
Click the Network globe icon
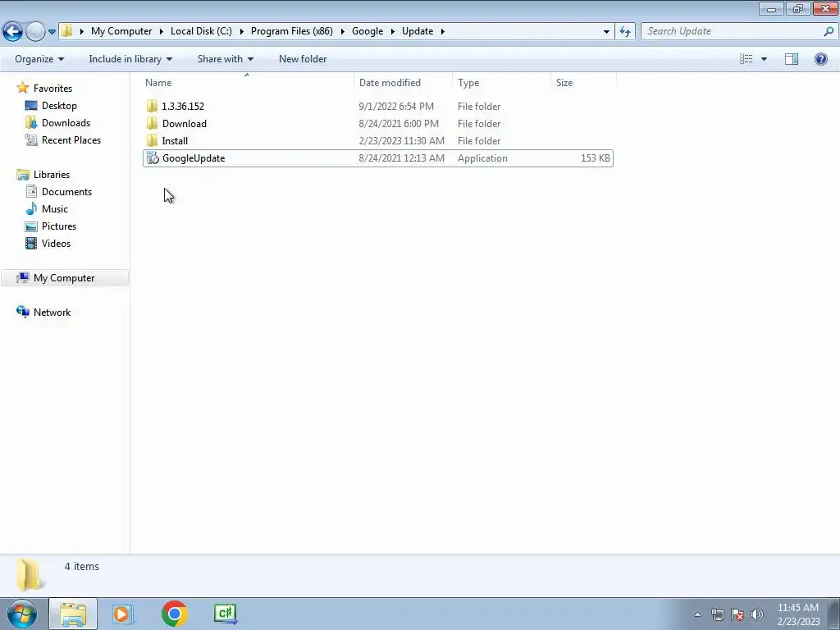(22, 312)
